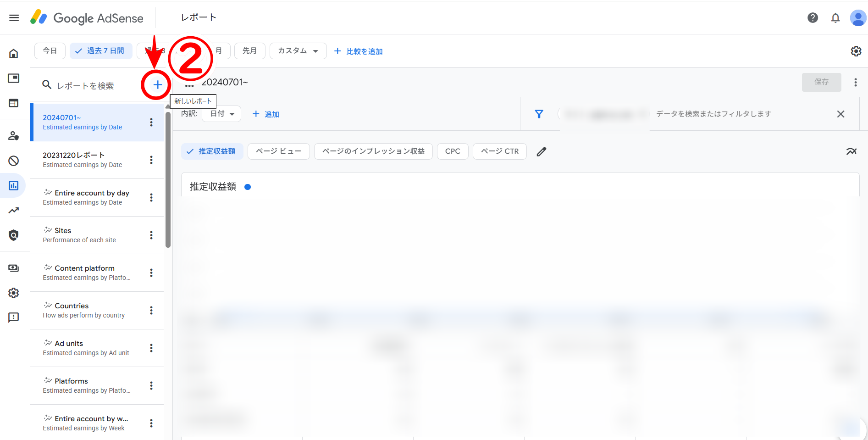Click the pencil icon to edit metrics
This screenshot has width=868, height=440.
(x=542, y=151)
